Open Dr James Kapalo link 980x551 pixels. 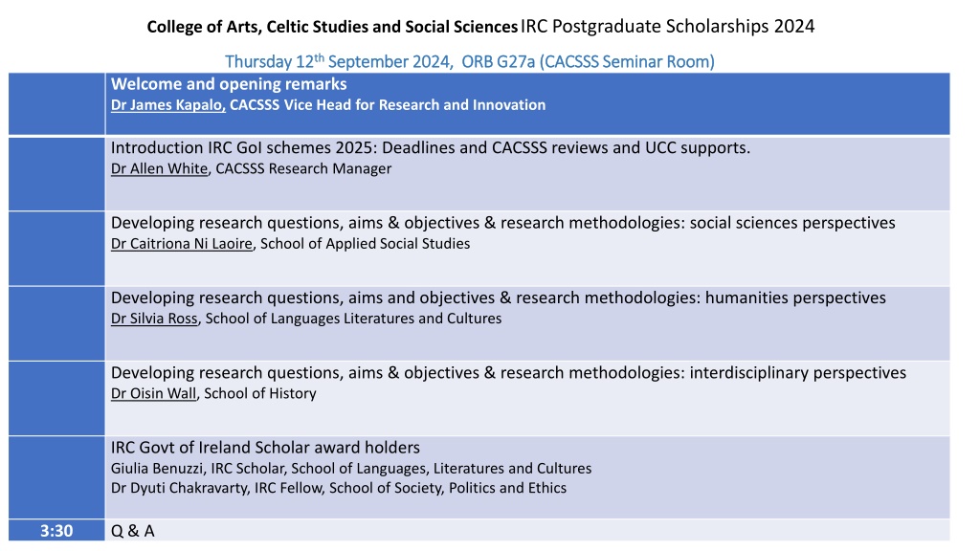(x=167, y=105)
